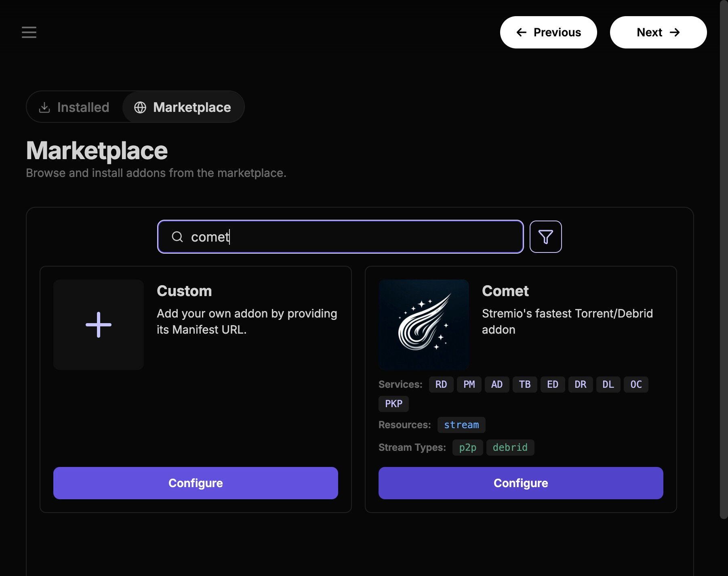Click the PKP service badge

(x=393, y=404)
